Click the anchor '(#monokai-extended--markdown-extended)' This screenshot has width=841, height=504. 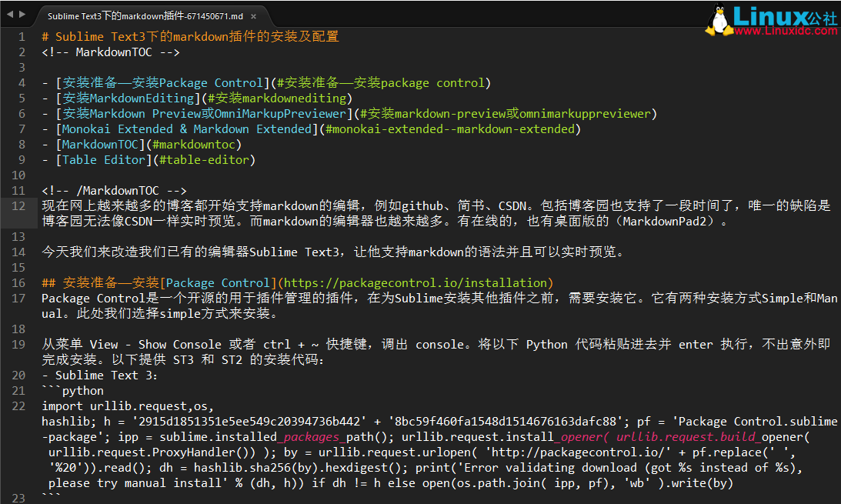450,129
